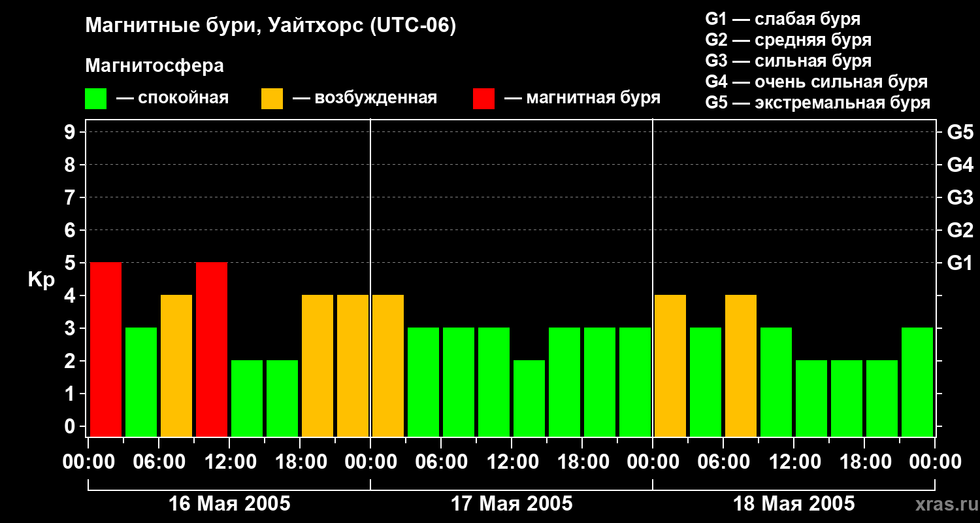Select the 18 Мая 2005 date label

click(x=794, y=503)
